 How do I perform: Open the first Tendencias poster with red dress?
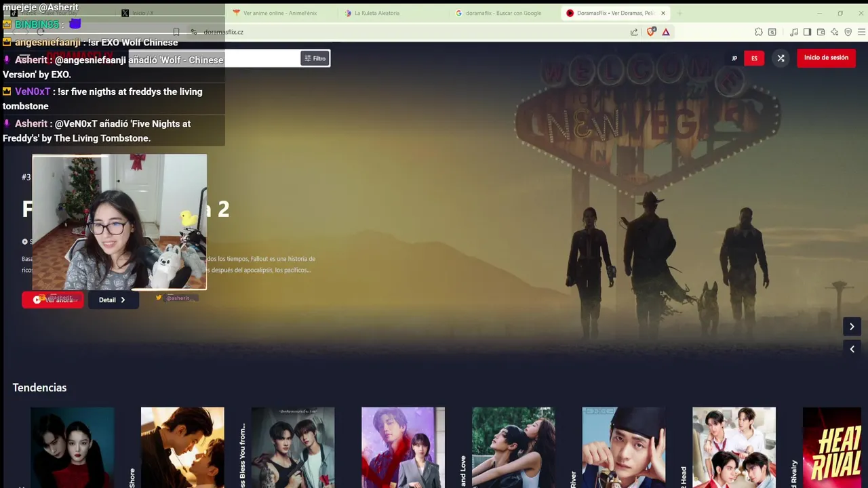[73, 447]
